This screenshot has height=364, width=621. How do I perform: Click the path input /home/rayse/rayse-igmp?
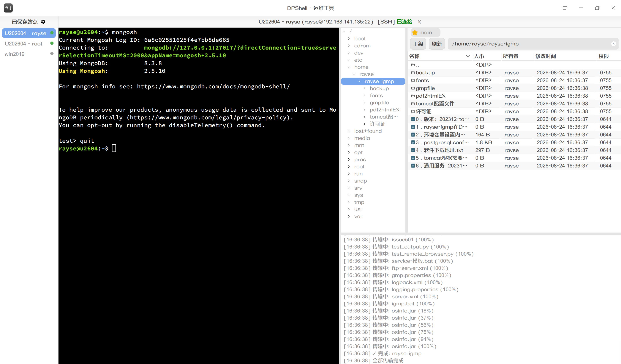coord(530,44)
